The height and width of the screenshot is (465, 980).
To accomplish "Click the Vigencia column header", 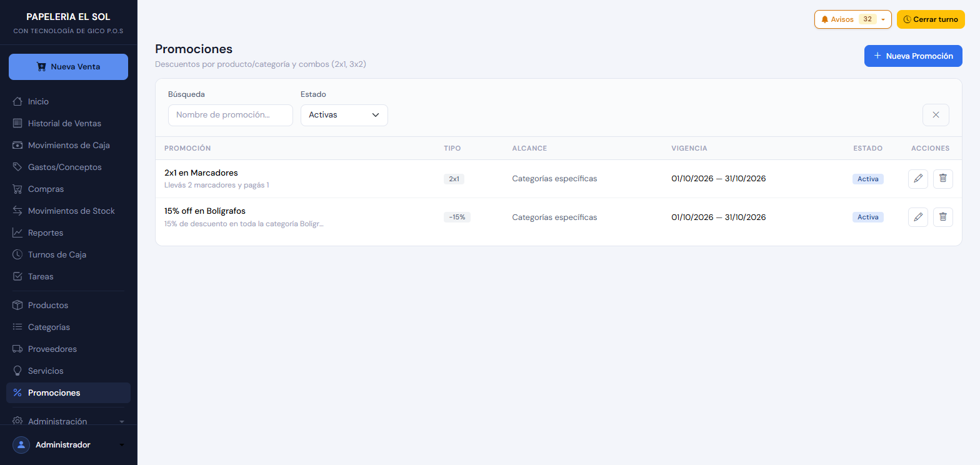I will tap(689, 148).
